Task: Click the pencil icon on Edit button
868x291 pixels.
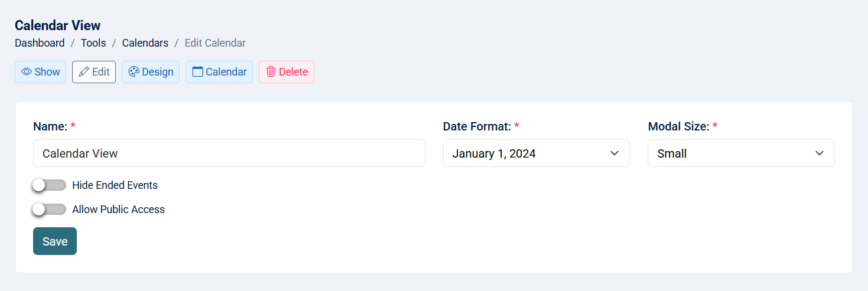Action: 84,72
